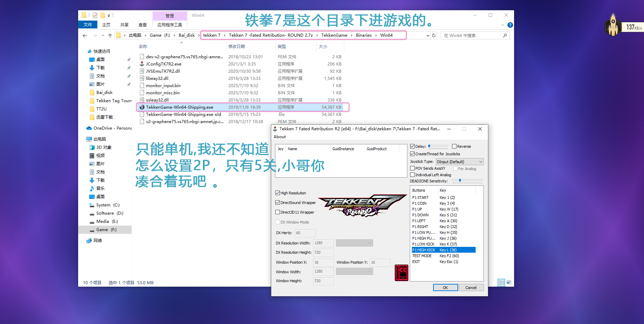Toggle CreateThread for Joysticks checkbox
Image resolution: width=644 pixels, height=324 pixels.
(x=413, y=154)
